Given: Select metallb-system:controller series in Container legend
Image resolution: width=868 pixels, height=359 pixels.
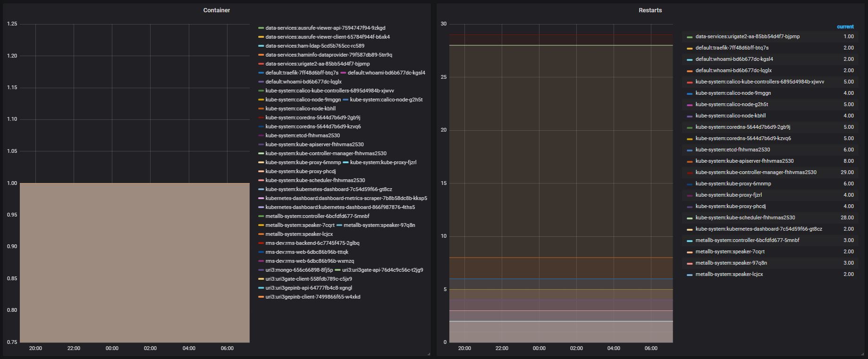Looking at the screenshot, I should point(318,216).
